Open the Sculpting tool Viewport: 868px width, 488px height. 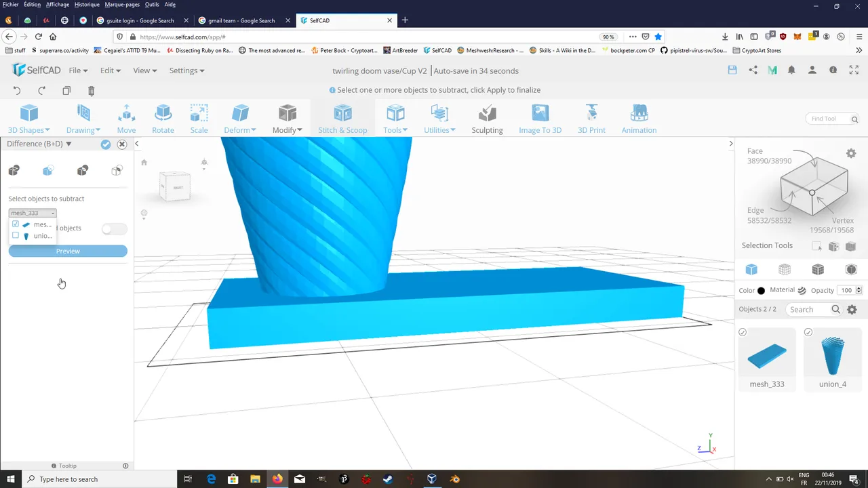487,119
